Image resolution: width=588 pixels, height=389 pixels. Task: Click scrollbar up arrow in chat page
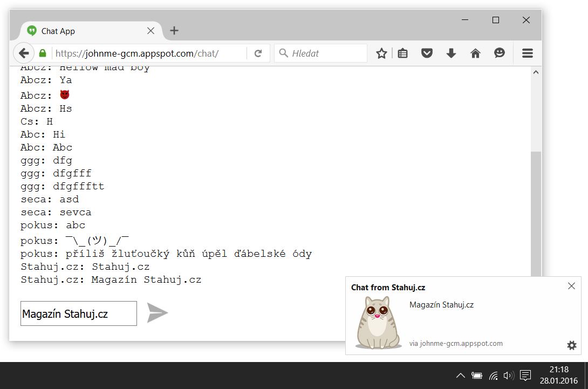coord(536,72)
